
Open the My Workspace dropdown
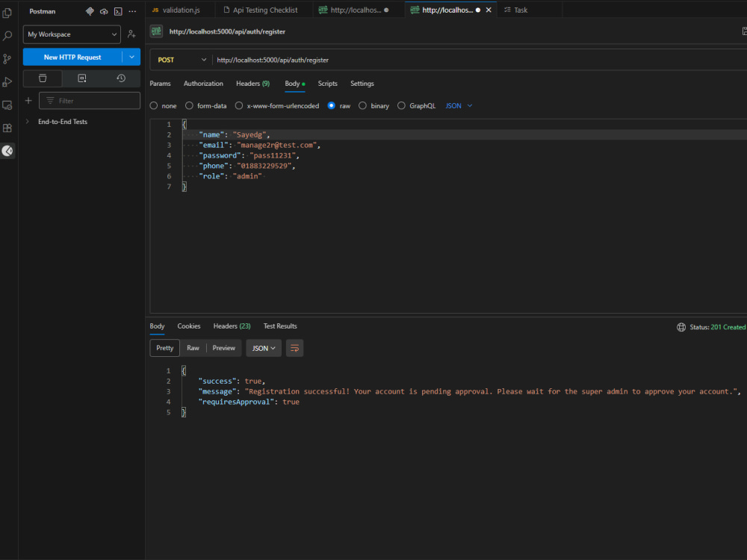[x=72, y=34]
